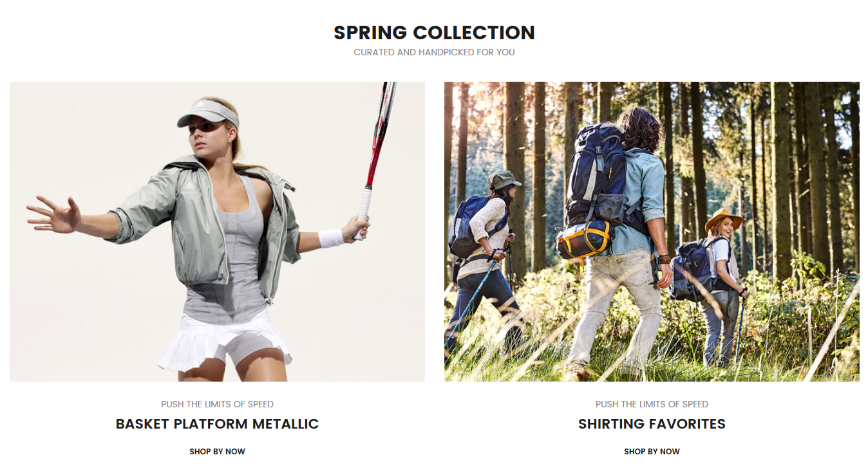Click the white wristband on the player's arm
The image size is (868, 473).
(331, 238)
